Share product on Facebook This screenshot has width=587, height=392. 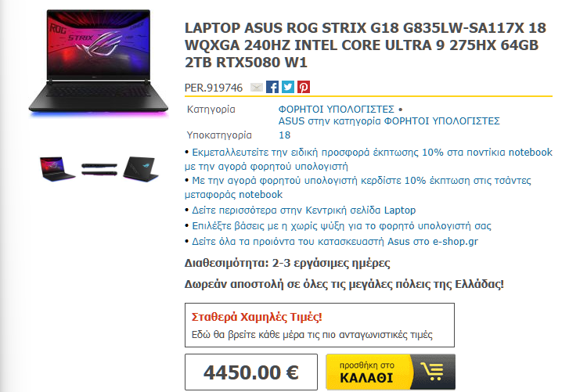[272, 87]
